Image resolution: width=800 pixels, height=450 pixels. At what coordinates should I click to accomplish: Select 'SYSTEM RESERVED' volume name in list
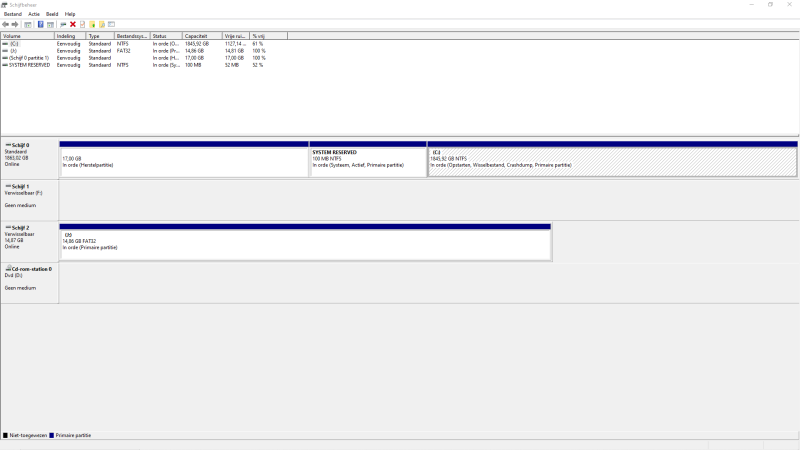30,65
